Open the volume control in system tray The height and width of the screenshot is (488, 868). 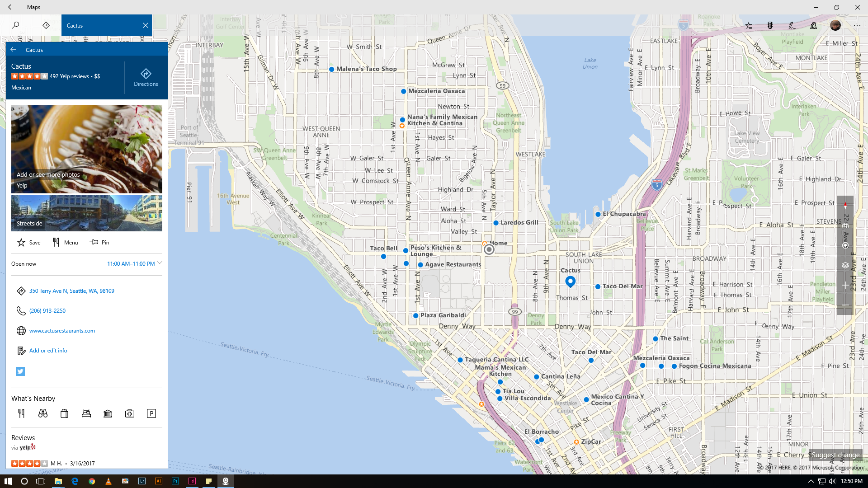tap(832, 481)
